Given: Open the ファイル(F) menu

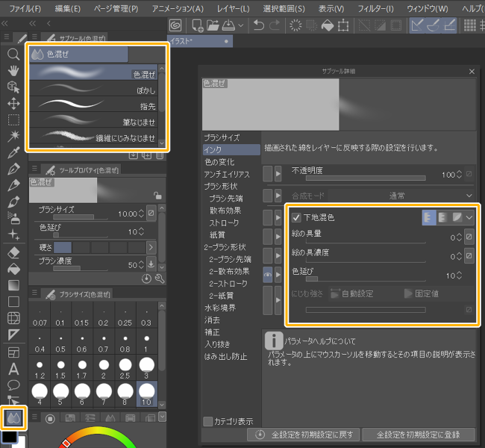Looking at the screenshot, I should 25,9.
